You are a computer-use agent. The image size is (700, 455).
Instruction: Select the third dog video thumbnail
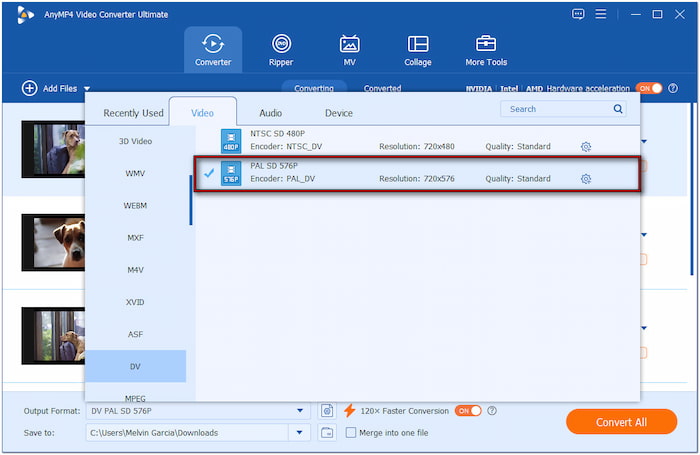pyautogui.click(x=54, y=336)
